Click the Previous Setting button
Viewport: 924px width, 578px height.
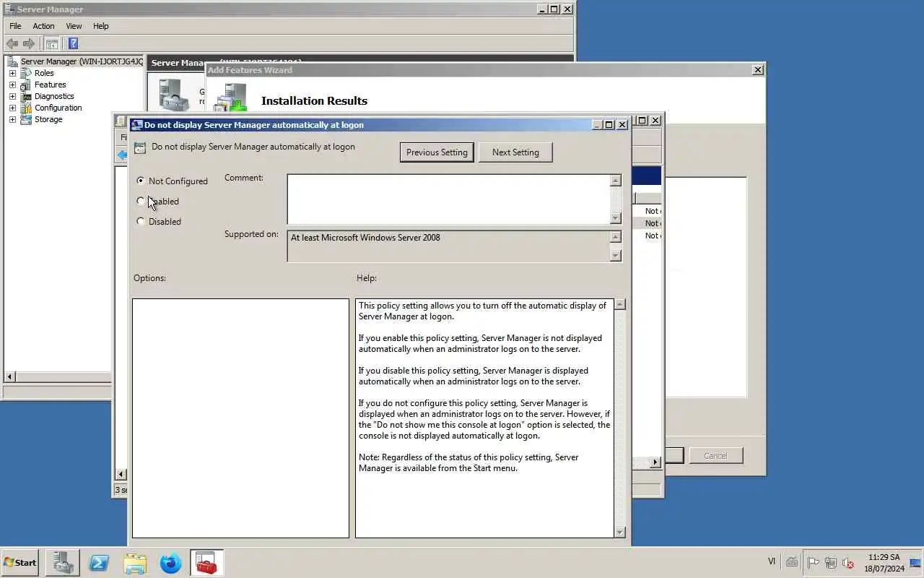pos(437,152)
